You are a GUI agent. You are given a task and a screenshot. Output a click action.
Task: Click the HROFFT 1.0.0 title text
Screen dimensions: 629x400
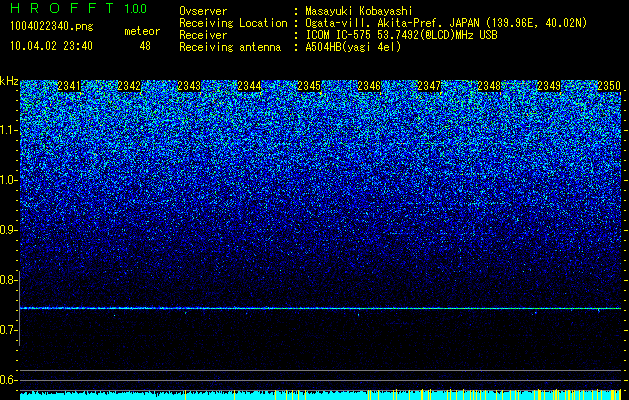78,8
